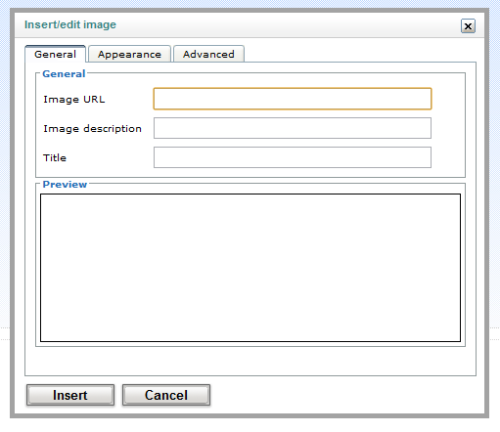Place cursor in the Title input box
This screenshot has height=432, width=500.
292,157
